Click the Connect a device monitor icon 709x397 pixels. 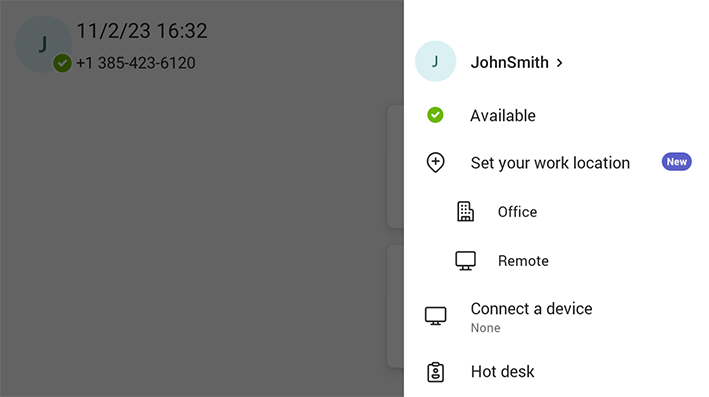coord(435,316)
